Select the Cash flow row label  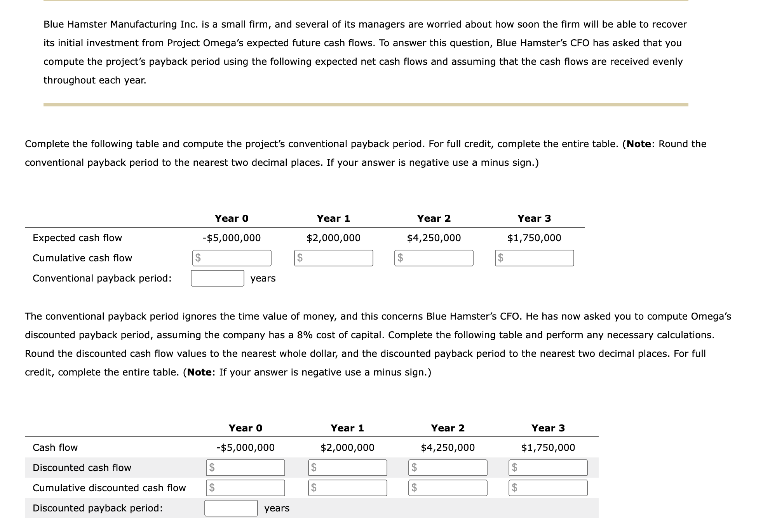click(55, 447)
